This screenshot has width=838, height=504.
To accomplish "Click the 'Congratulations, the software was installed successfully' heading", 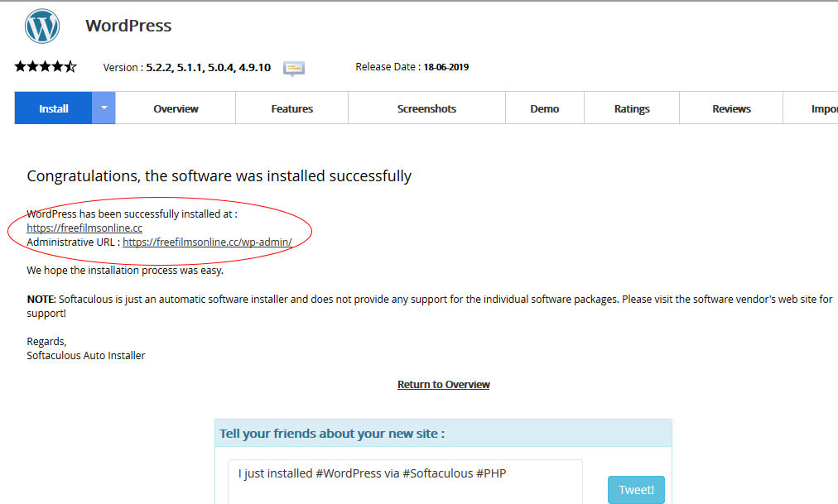I will pos(219,176).
